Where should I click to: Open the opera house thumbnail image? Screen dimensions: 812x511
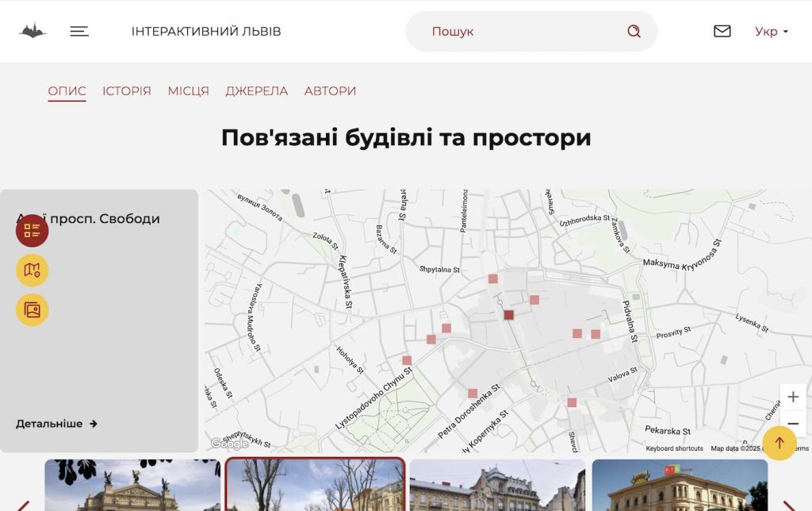[132, 485]
